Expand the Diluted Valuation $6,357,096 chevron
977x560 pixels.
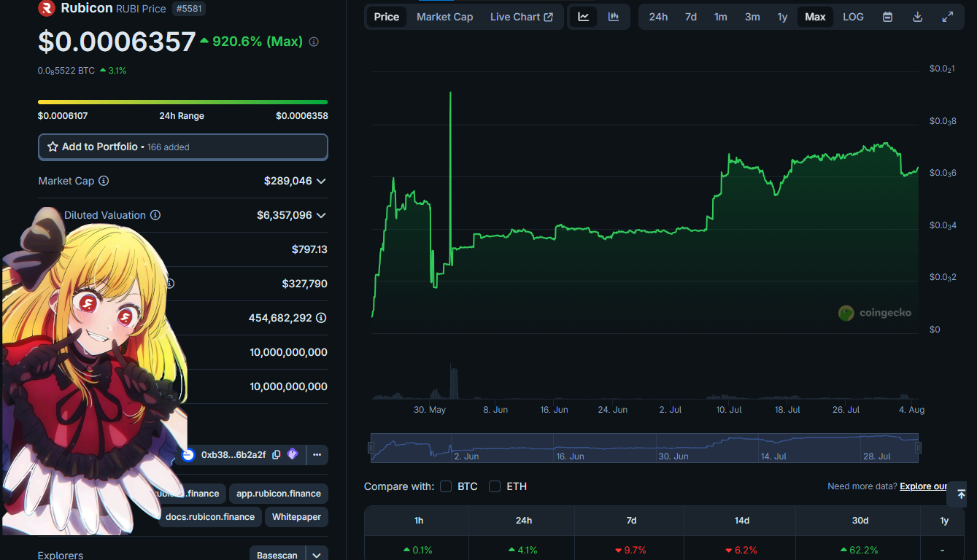pos(321,215)
